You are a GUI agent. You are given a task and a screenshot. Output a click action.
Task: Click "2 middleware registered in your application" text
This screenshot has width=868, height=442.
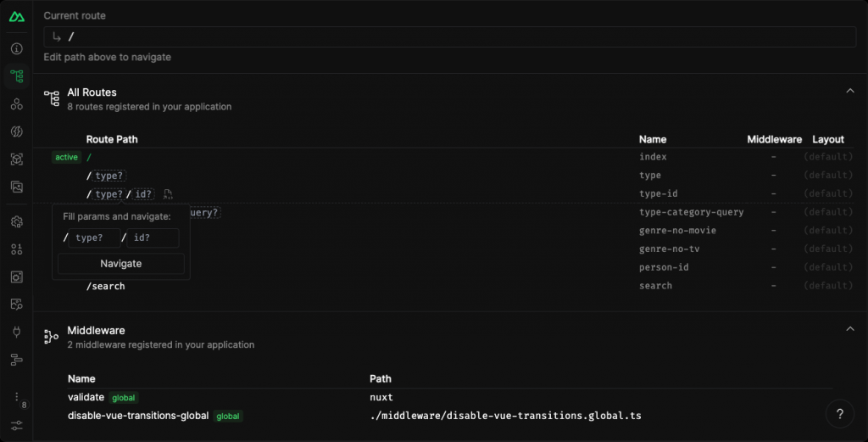click(161, 344)
